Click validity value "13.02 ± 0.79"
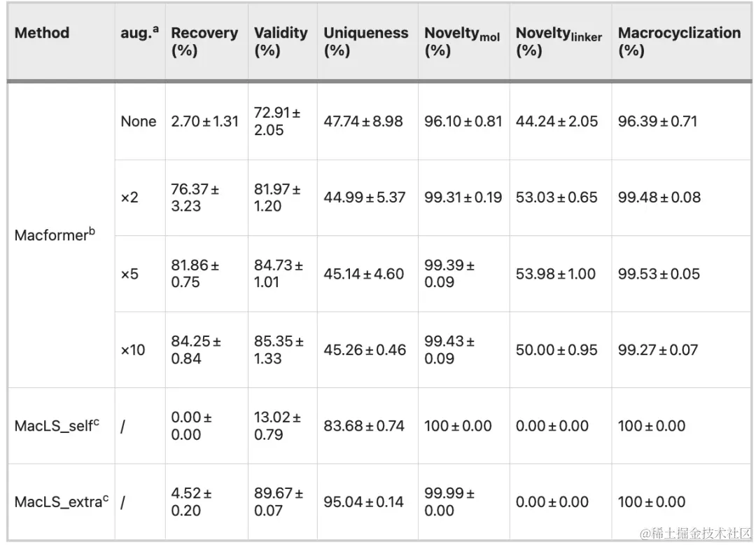Screen dimensions: 756x545 (277, 426)
